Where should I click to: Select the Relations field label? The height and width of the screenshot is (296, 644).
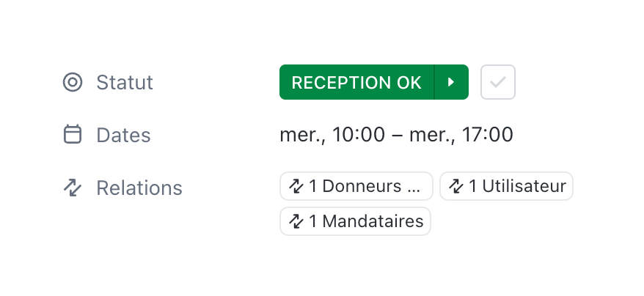[139, 188]
